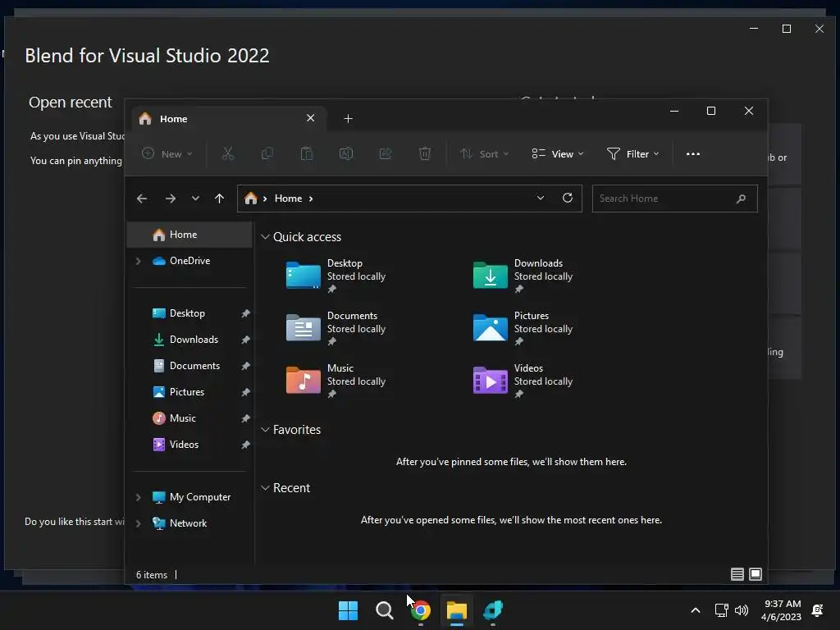Viewport: 840px width, 630px height.
Task: Select Documents in navigation sidebar
Action: [189, 366]
